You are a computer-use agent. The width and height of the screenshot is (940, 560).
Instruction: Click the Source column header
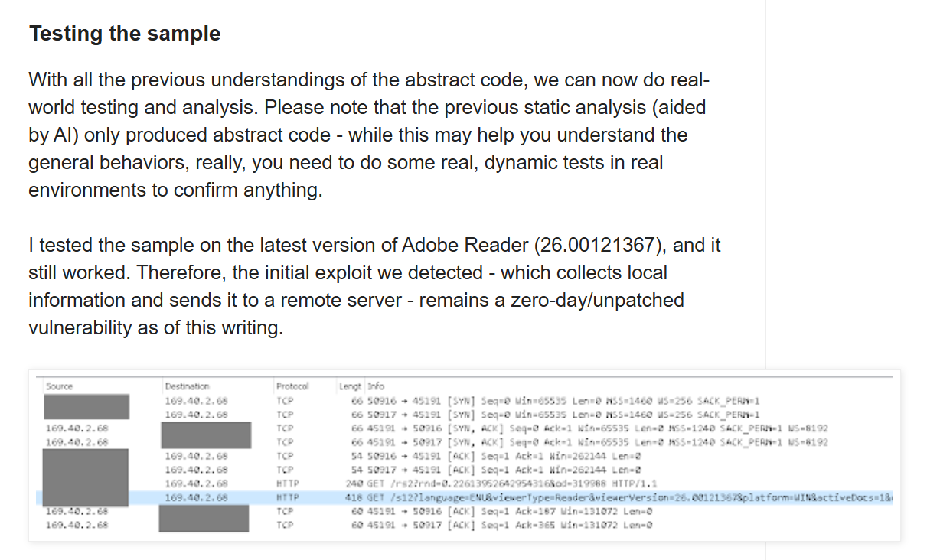[59, 386]
